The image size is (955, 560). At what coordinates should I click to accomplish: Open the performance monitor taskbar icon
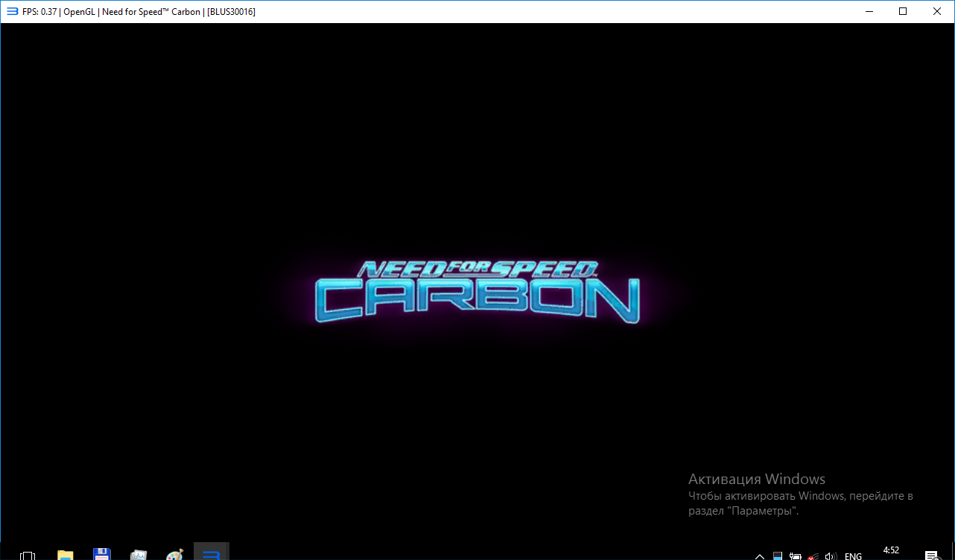point(139,555)
